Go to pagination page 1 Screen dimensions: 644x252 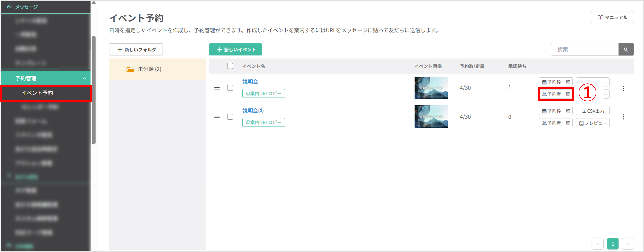click(612, 244)
